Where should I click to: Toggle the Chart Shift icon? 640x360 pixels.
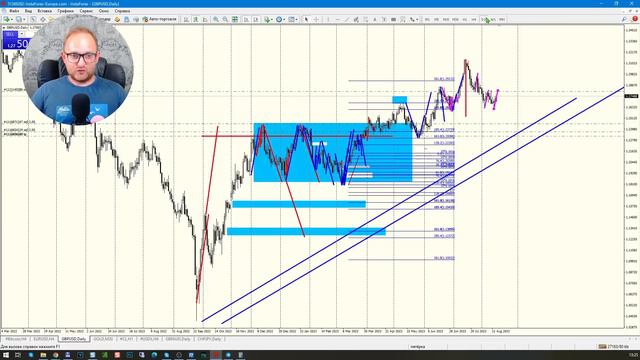256,19
